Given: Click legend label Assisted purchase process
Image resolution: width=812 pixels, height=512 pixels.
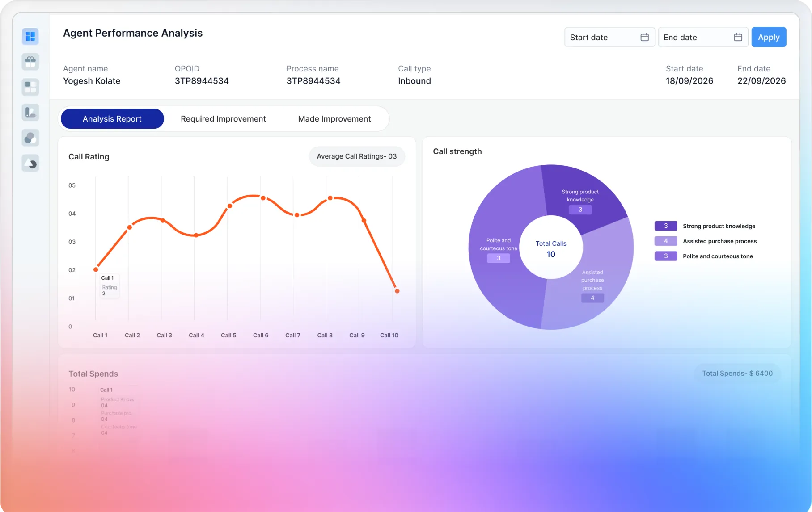Looking at the screenshot, I should 720,241.
